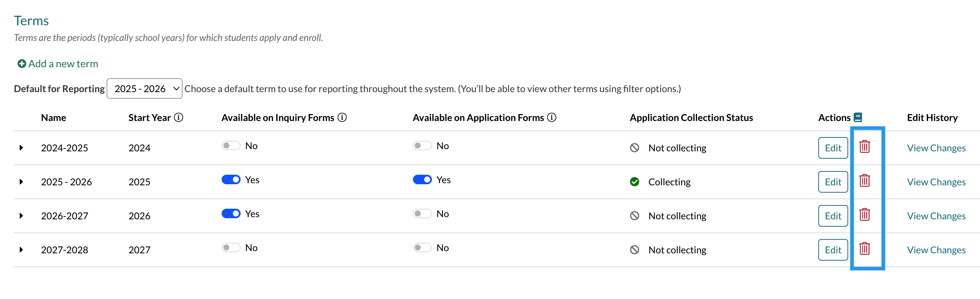Click the Start Year info icon

(x=179, y=117)
